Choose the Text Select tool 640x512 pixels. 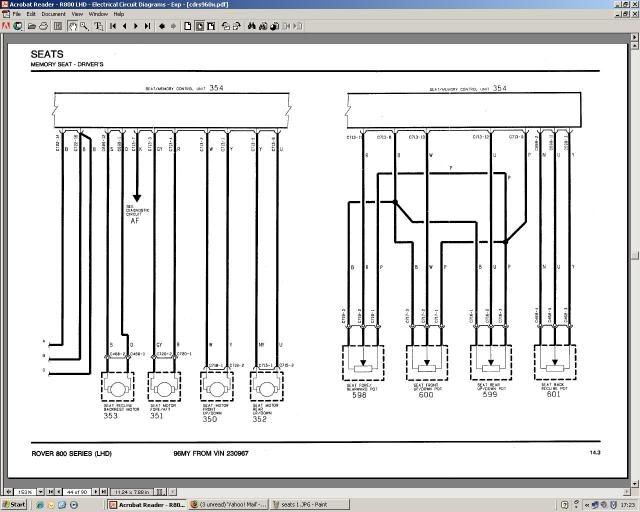[100, 26]
